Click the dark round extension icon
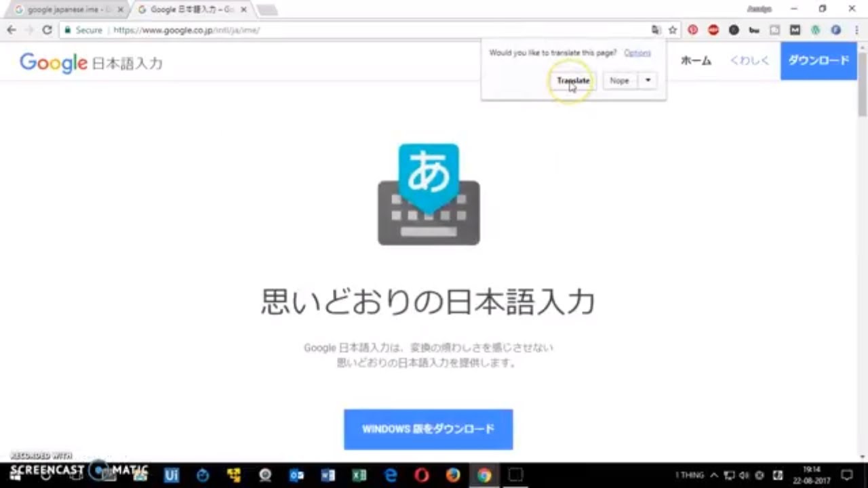 (734, 30)
